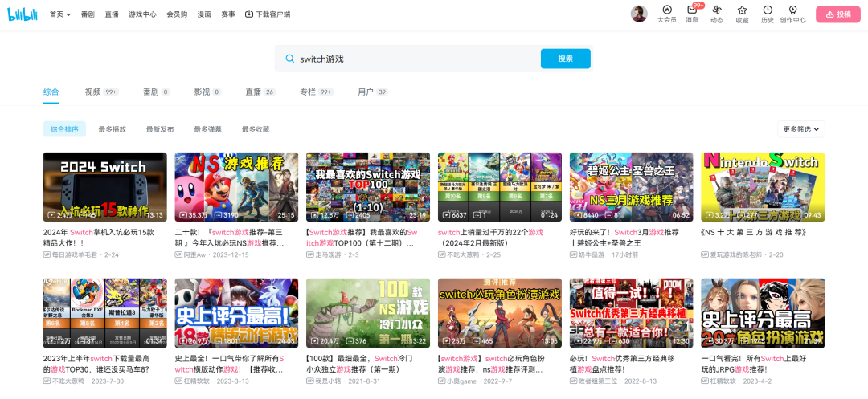Click the search magnifier icon

(289, 59)
